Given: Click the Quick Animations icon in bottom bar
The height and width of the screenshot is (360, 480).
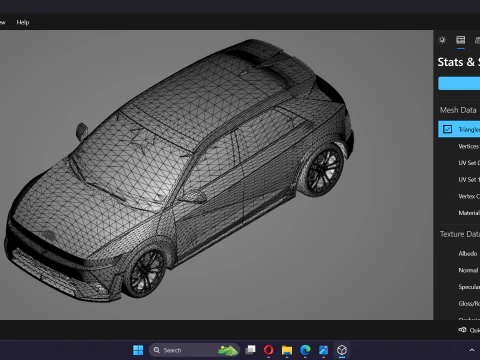Looking at the screenshot, I should pos(462,330).
